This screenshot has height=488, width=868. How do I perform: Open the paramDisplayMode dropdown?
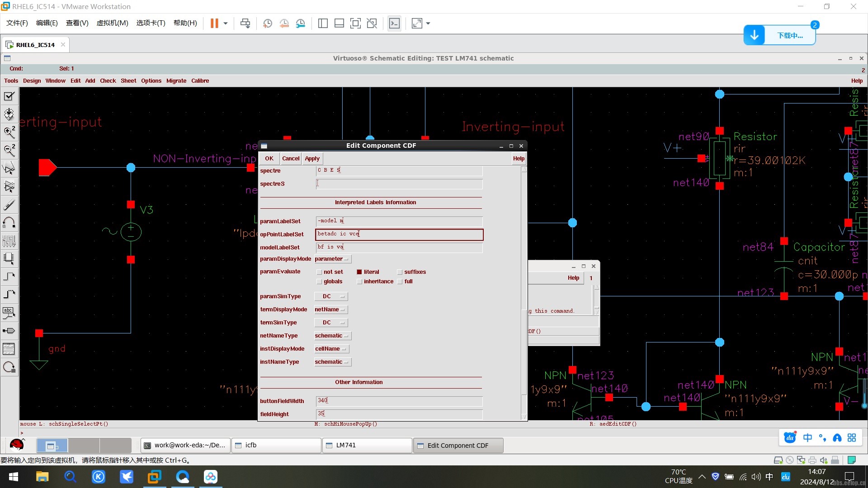pyautogui.click(x=332, y=259)
